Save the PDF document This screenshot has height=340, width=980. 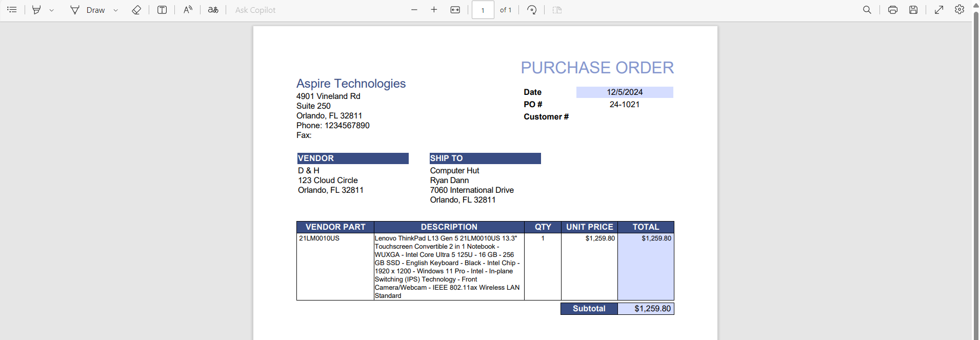[913, 10]
